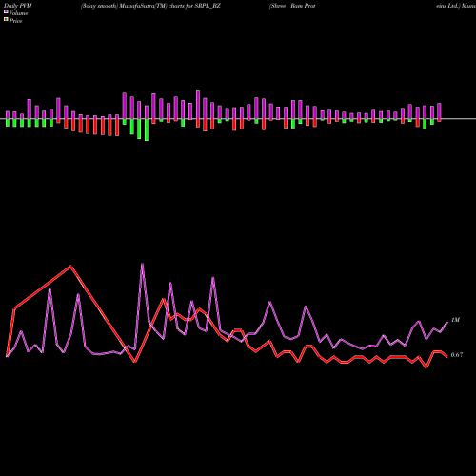Click the 'Price' legend label

(15, 21)
